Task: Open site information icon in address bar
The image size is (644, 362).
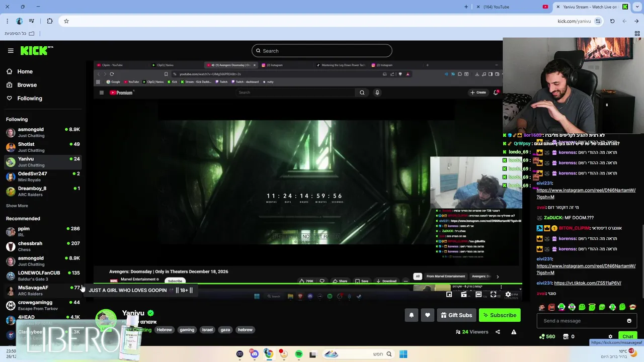Action: tap(598, 21)
